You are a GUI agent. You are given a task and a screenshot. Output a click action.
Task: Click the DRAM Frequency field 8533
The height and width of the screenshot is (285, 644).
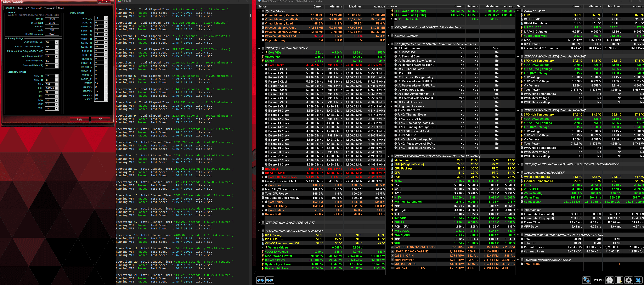(x=52, y=34)
